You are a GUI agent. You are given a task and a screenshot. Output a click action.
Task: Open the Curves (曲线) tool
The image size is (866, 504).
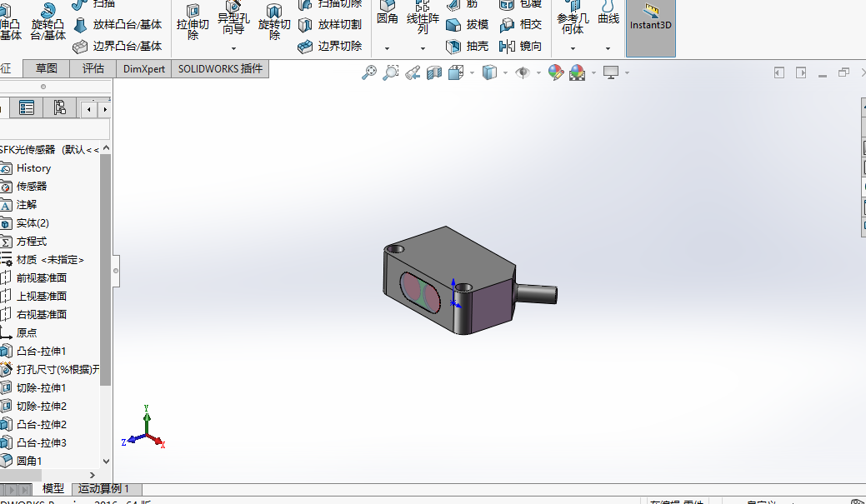pyautogui.click(x=608, y=14)
